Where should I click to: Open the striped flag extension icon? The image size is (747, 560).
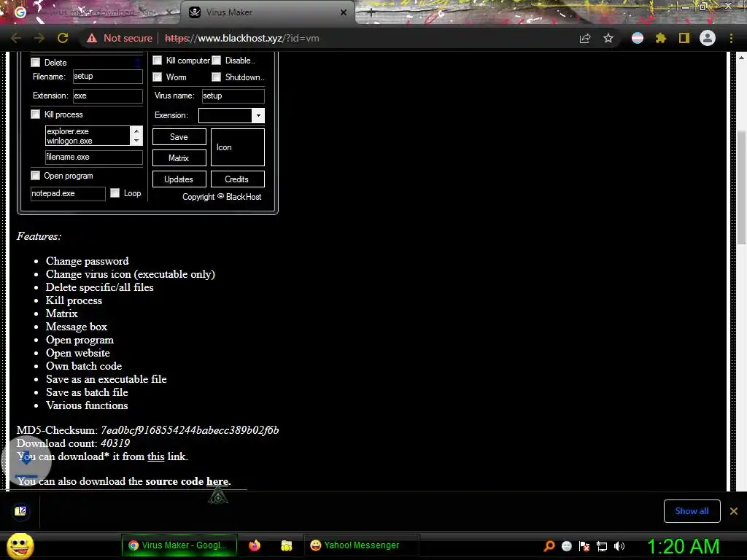click(638, 38)
